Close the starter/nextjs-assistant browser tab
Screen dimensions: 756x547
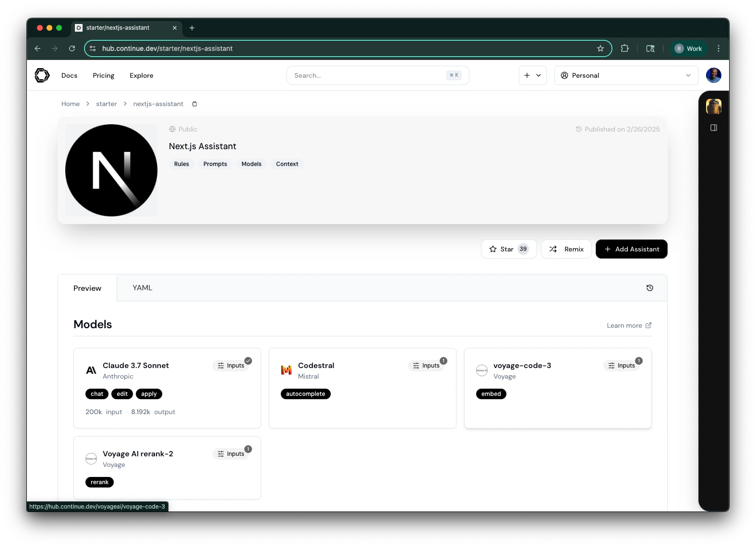tap(175, 28)
